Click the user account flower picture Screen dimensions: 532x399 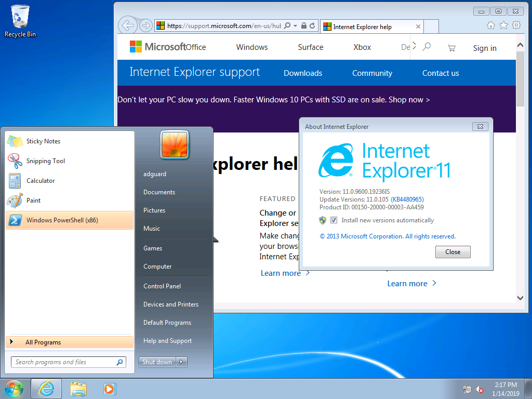(175, 145)
